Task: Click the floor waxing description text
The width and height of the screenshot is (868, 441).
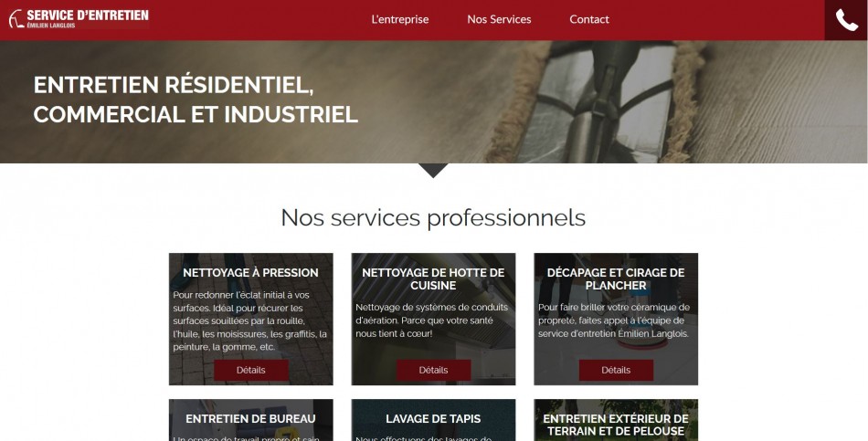Action: [614, 320]
